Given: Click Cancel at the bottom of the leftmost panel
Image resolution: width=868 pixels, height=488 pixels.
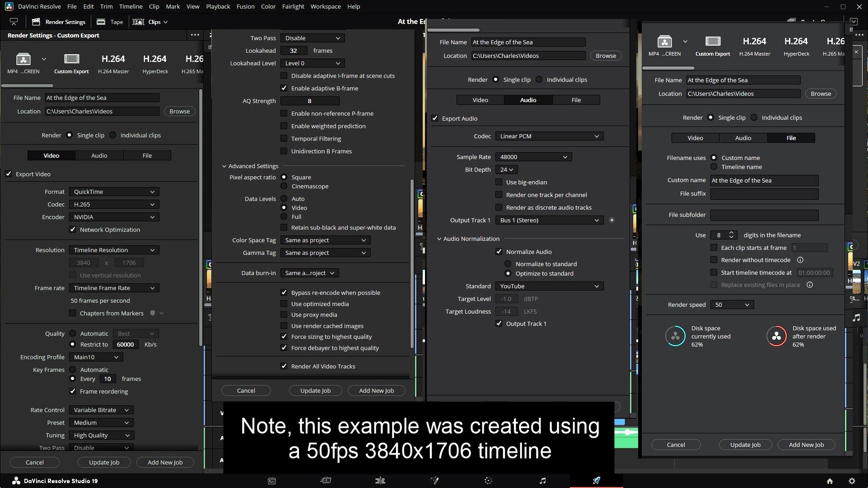Looking at the screenshot, I should pyautogui.click(x=35, y=462).
